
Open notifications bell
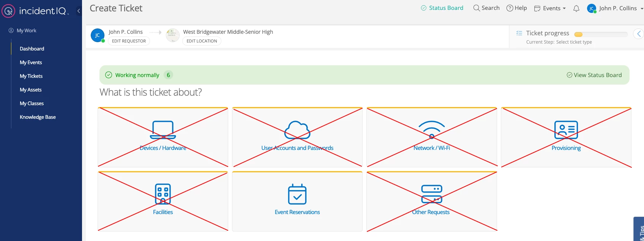pos(576,8)
